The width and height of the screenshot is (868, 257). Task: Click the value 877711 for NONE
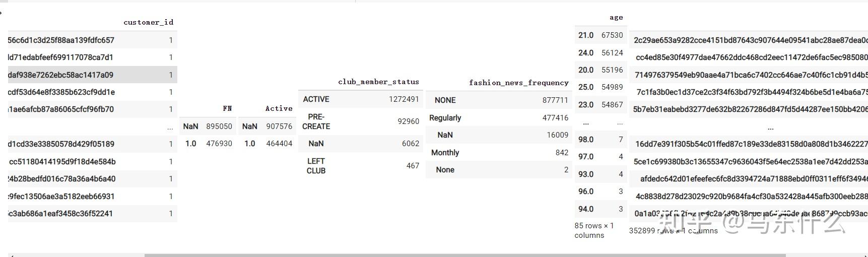point(555,100)
